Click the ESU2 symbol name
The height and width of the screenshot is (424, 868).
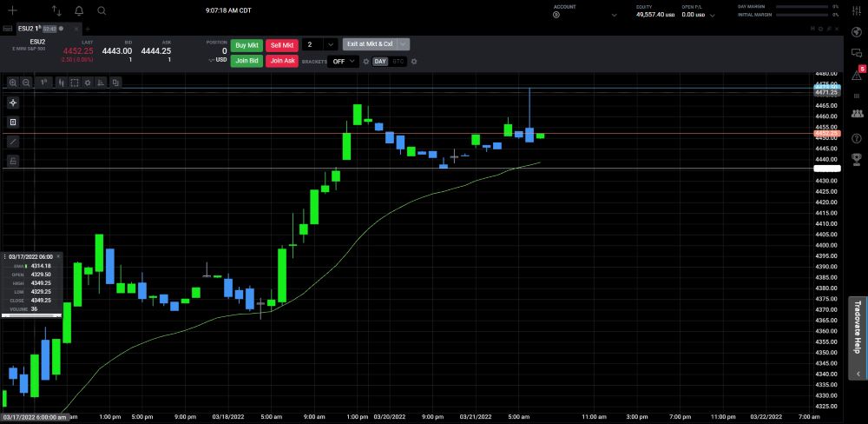coord(37,42)
